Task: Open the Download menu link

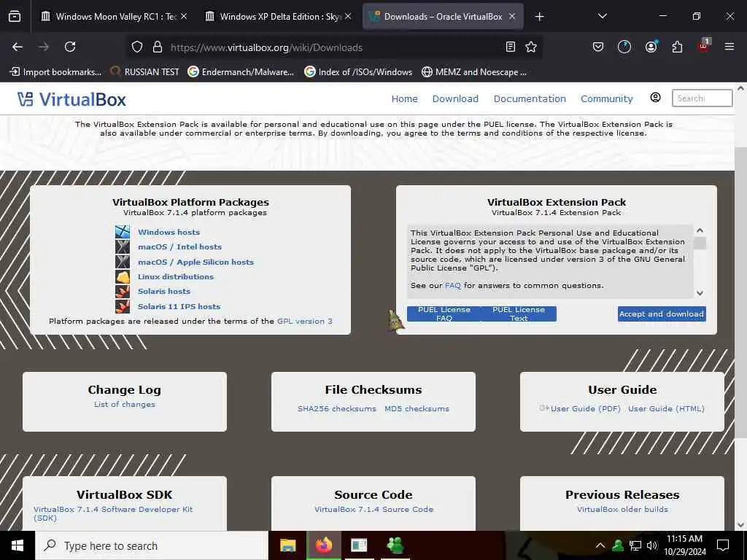Action: pos(455,98)
